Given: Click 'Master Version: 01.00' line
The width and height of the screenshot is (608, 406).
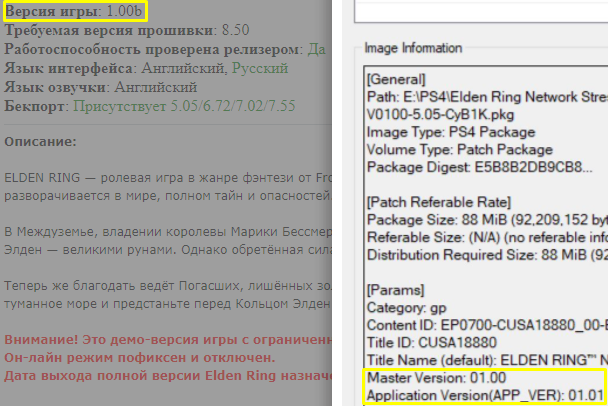Looking at the screenshot, I should [x=437, y=378].
